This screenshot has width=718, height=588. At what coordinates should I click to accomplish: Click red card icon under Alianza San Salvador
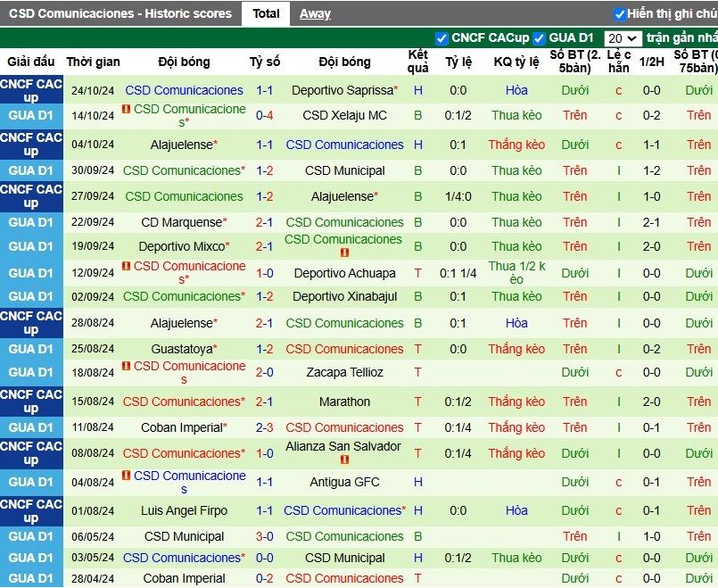tap(345, 460)
